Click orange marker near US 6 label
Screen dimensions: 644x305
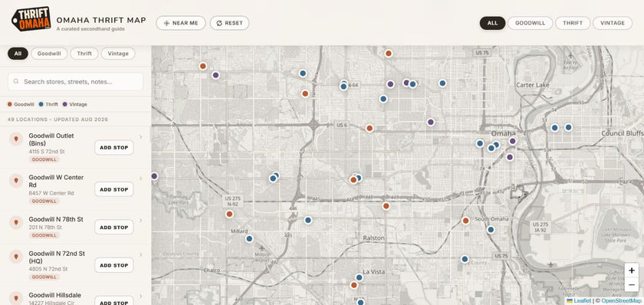point(370,129)
